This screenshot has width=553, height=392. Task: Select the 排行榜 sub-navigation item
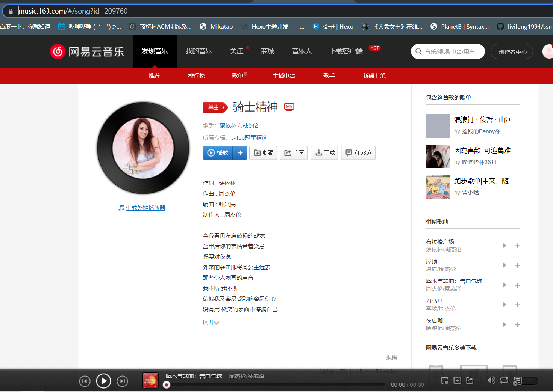(x=196, y=76)
